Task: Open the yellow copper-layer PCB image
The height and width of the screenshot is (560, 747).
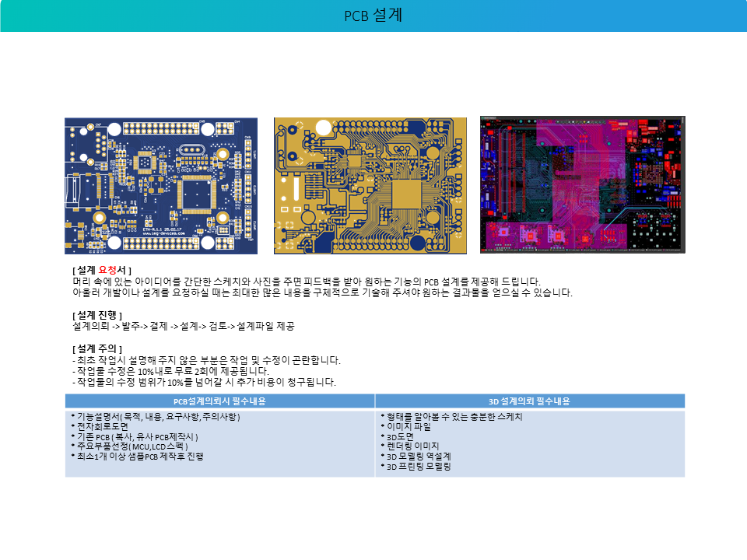Action: pos(370,186)
